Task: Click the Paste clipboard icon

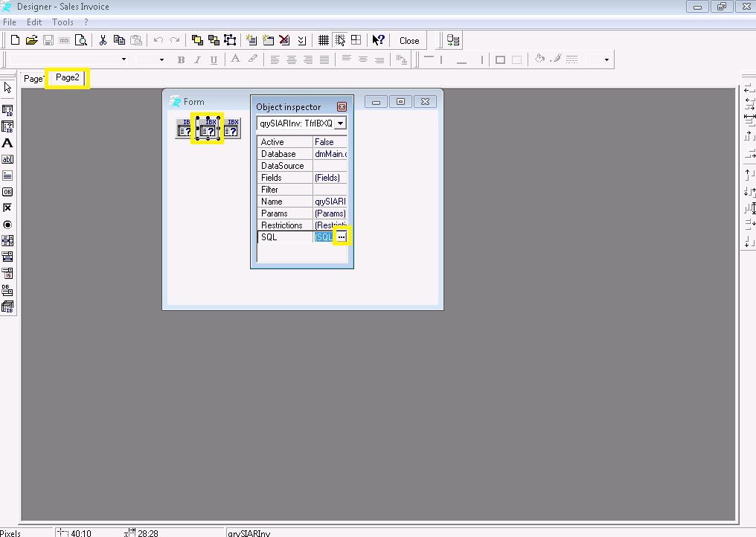Action: pyautogui.click(x=136, y=40)
